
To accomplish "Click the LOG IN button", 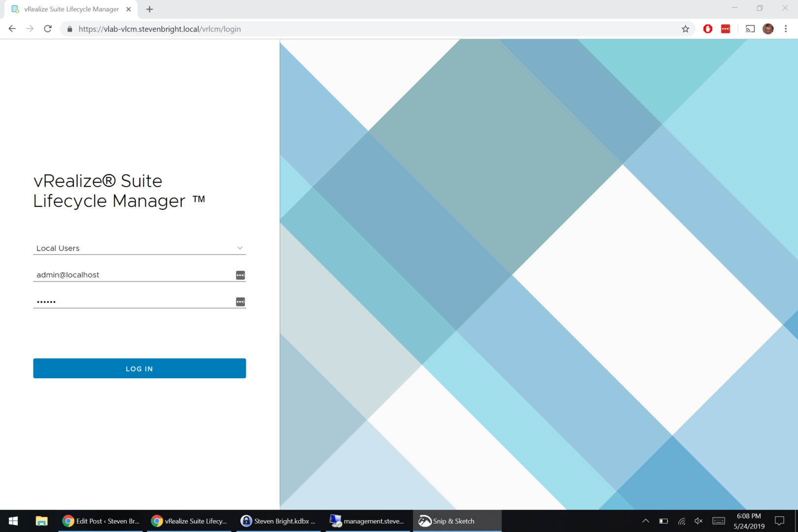I will (x=139, y=368).
